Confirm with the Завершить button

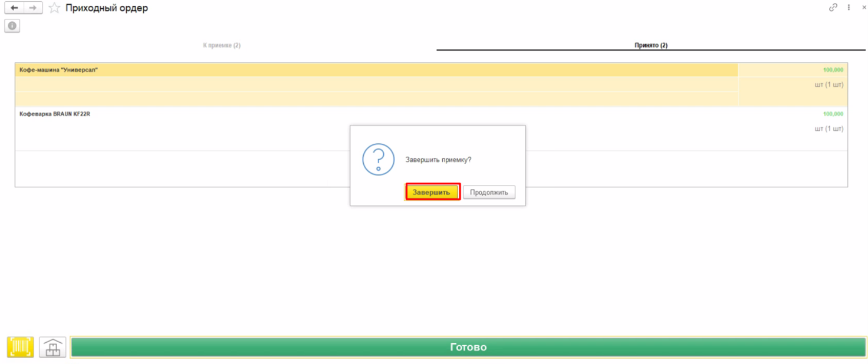433,192
